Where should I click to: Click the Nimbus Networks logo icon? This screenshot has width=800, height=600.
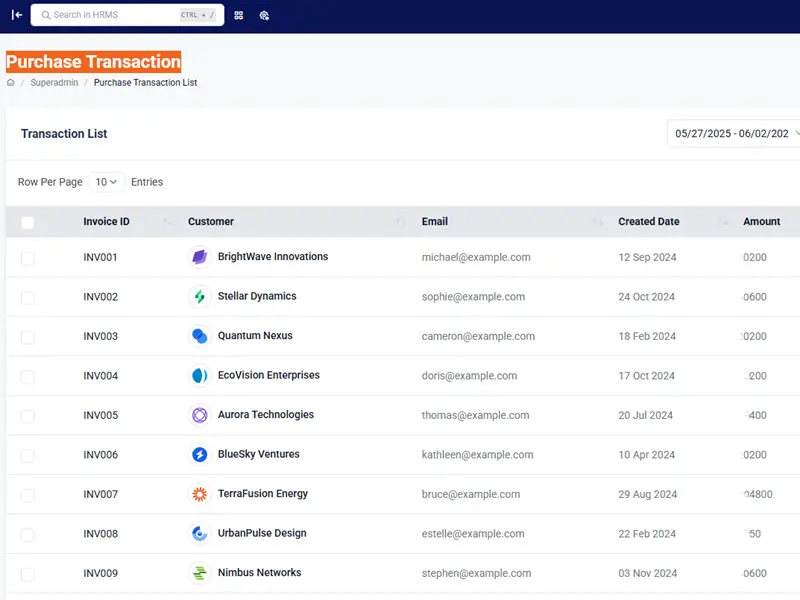click(x=199, y=573)
